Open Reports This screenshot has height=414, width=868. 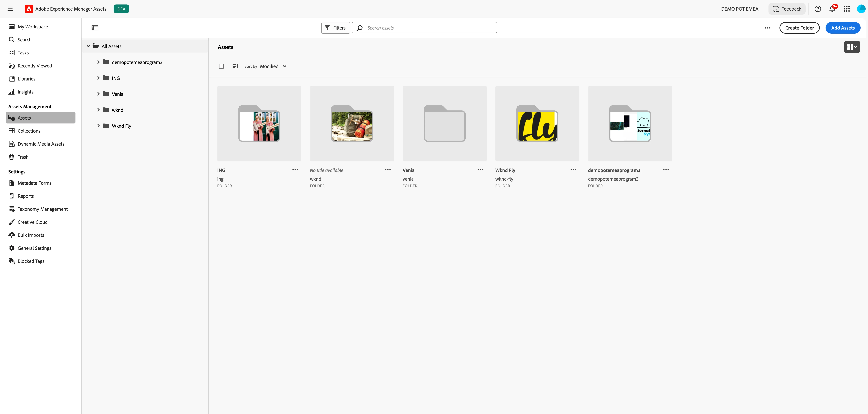40,196
